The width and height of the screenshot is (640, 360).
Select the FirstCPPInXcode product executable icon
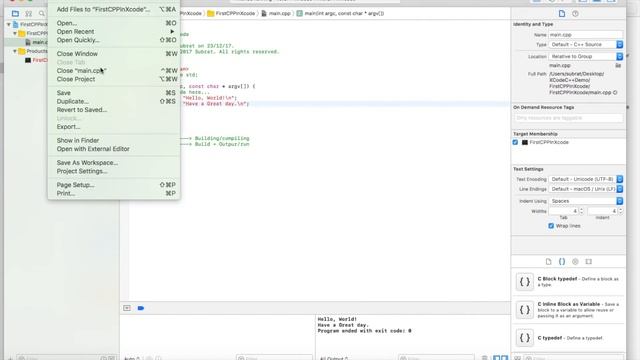pyautogui.click(x=28, y=60)
